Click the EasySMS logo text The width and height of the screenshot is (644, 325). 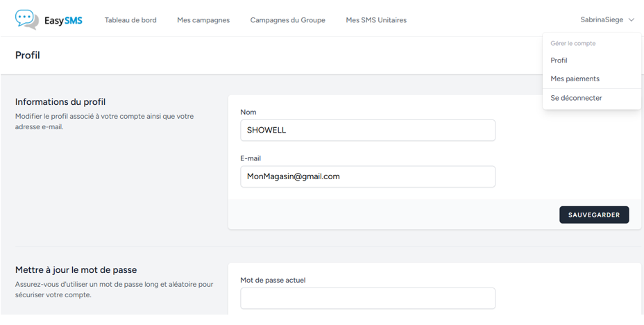click(x=63, y=20)
